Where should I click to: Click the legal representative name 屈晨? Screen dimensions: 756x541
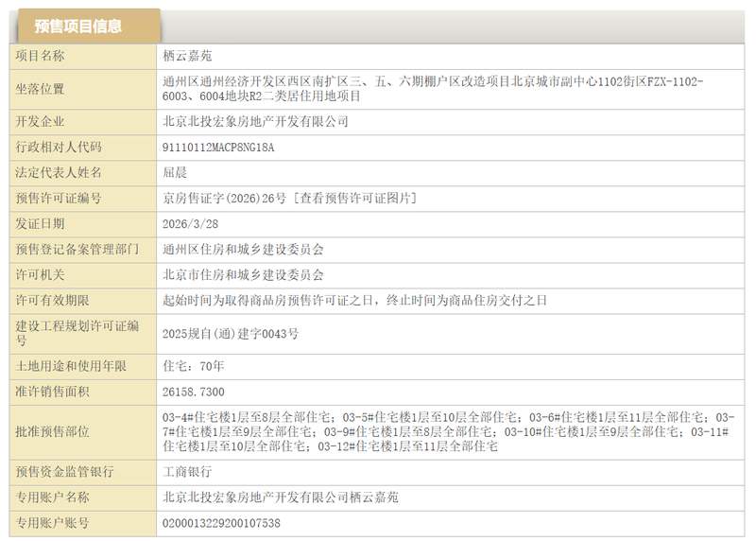176,172
